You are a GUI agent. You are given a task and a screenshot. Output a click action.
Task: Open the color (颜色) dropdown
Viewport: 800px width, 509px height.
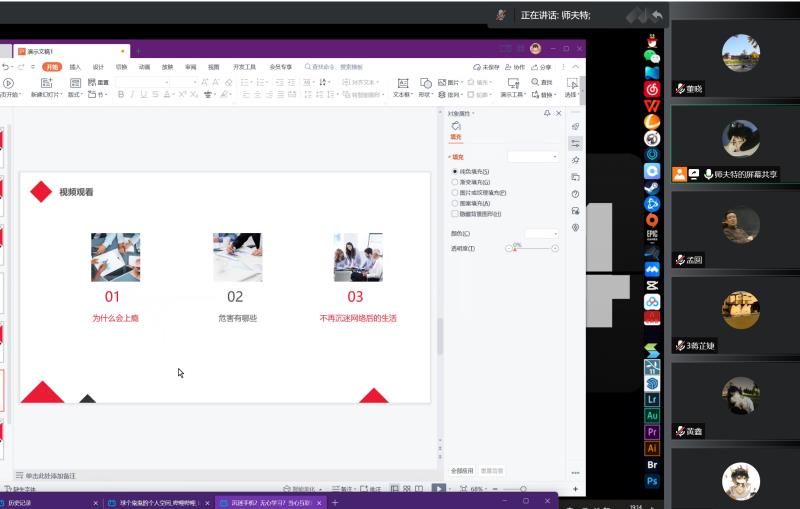coord(542,233)
